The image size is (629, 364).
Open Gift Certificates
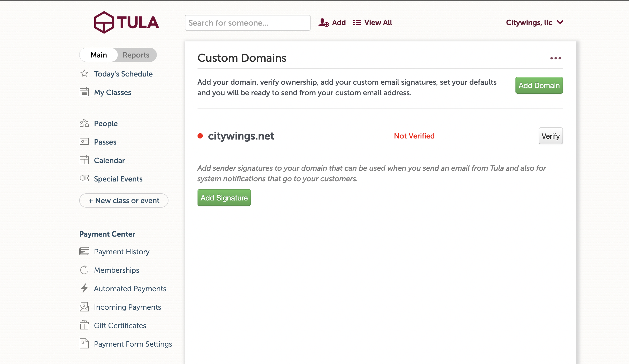point(120,325)
